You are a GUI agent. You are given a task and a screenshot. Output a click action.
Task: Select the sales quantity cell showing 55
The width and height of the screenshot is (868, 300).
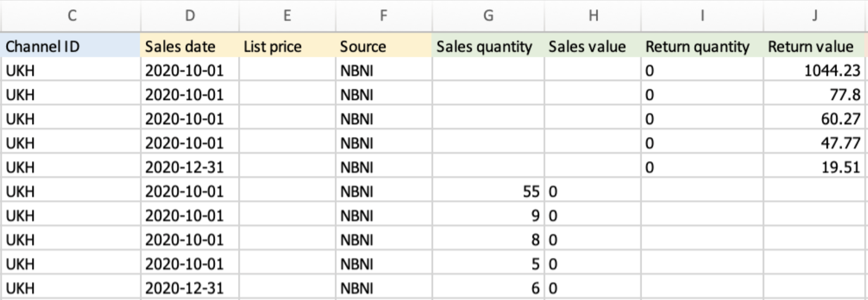[488, 192]
